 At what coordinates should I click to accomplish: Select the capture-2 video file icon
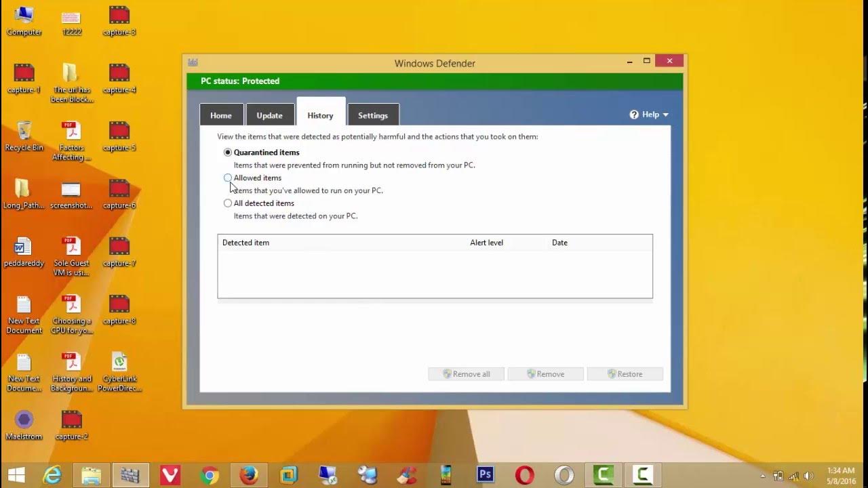(x=71, y=425)
